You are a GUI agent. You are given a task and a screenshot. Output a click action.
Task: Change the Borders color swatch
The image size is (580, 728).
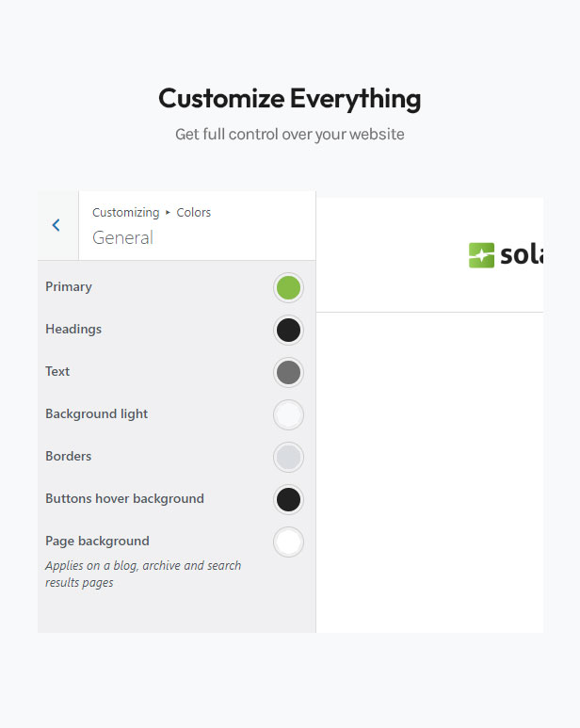pos(288,457)
